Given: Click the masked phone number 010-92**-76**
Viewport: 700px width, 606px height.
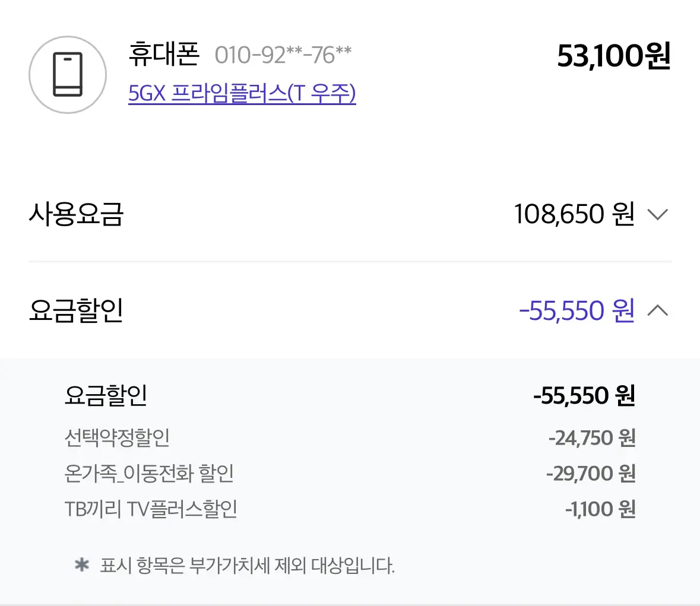Looking at the screenshot, I should coord(283,55).
